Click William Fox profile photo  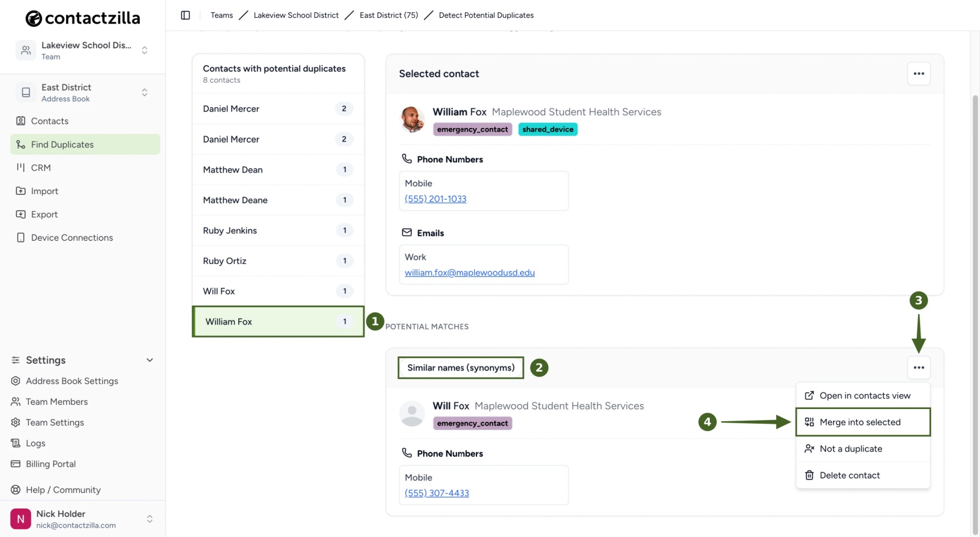coord(412,119)
